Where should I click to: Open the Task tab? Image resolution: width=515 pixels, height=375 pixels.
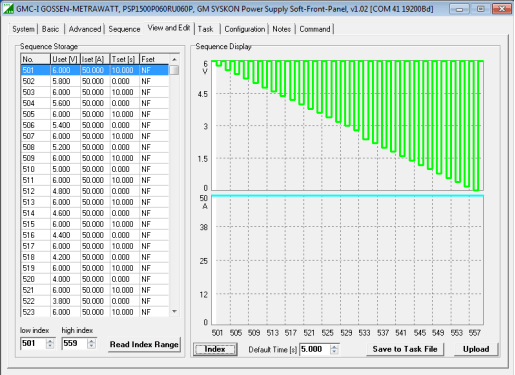[205, 29]
